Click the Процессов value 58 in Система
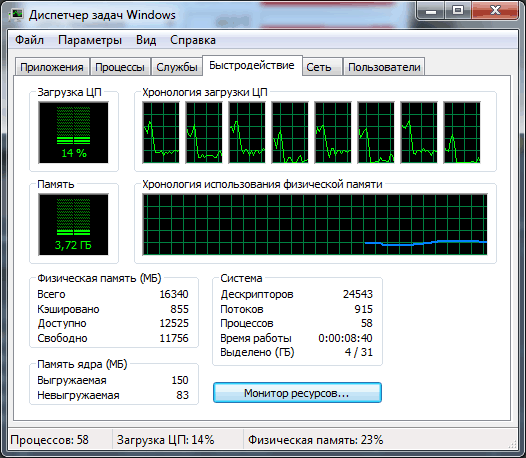The height and width of the screenshot is (458, 526). 367,323
